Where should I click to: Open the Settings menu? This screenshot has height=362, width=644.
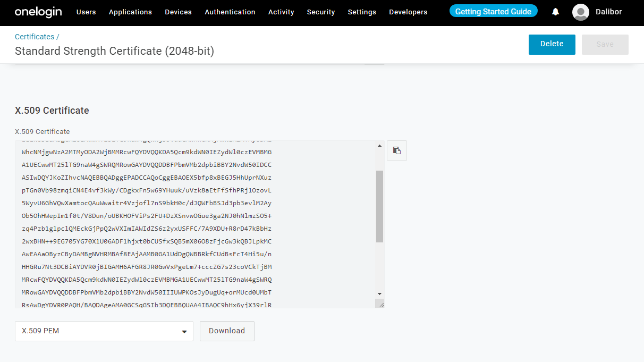click(x=362, y=12)
